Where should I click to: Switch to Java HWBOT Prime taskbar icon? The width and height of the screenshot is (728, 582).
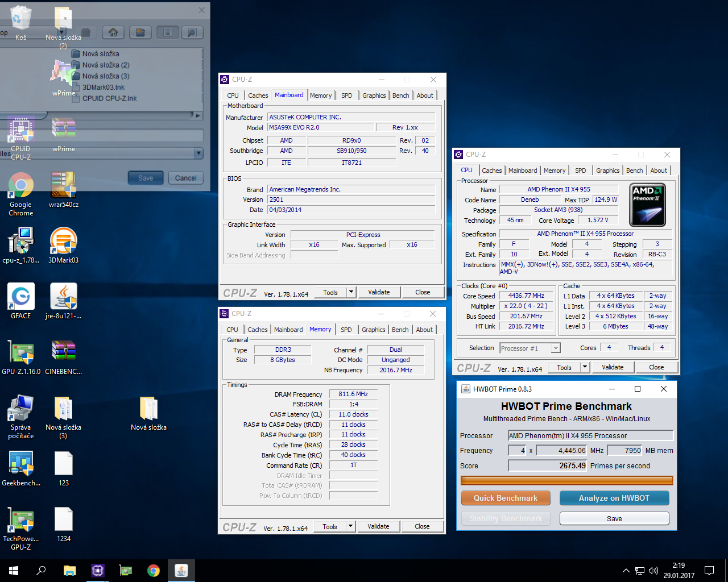coord(181,571)
